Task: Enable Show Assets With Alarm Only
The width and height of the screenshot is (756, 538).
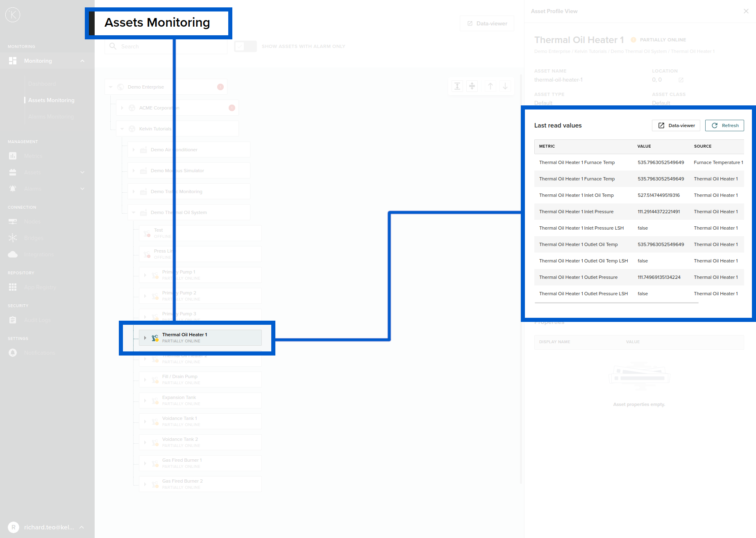Action: (x=245, y=46)
